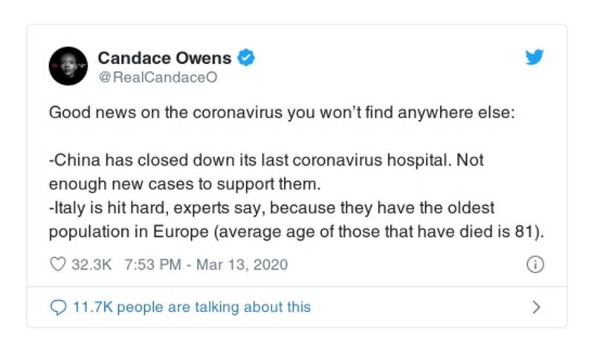594x364 pixels.
Task: Open the info circle icon
Action: pyautogui.click(x=535, y=264)
